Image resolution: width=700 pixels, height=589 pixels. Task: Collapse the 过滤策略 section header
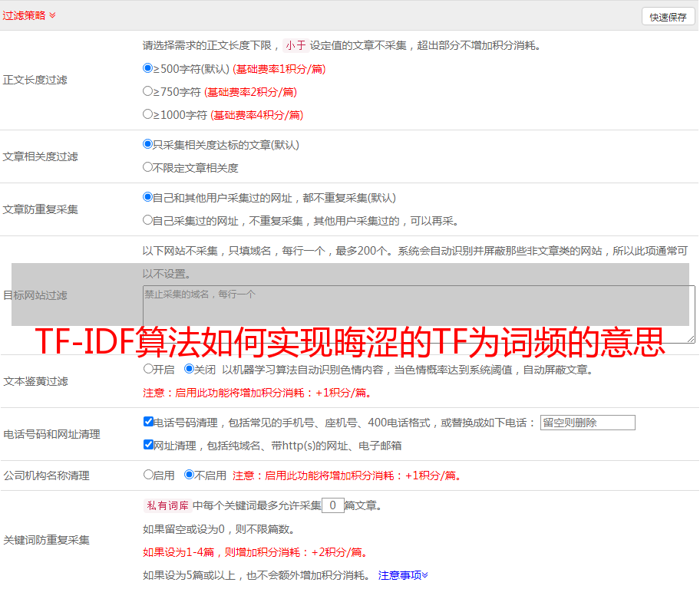28,15
